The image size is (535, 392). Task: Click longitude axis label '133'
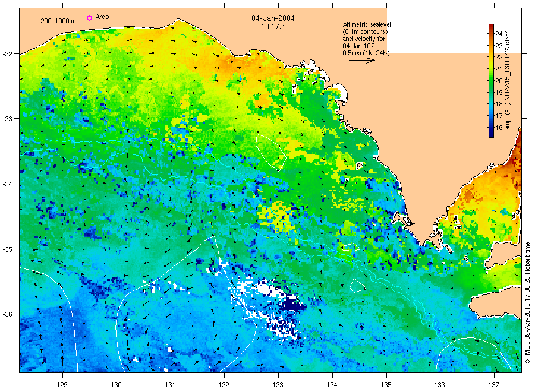click(278, 385)
